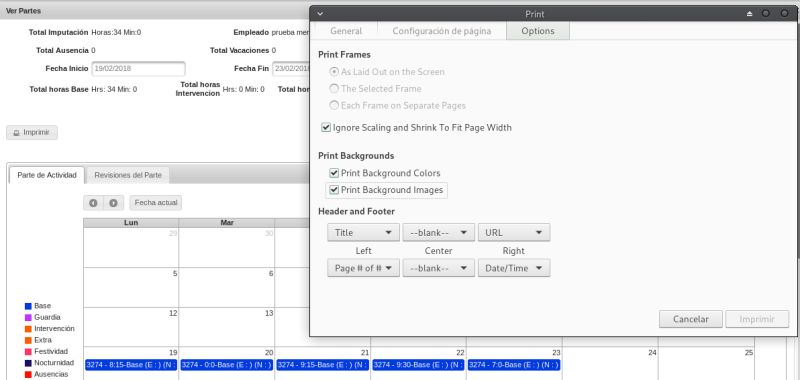Click pink Festividad legend color square
Screen dimensions: 800x380
coord(29,351)
